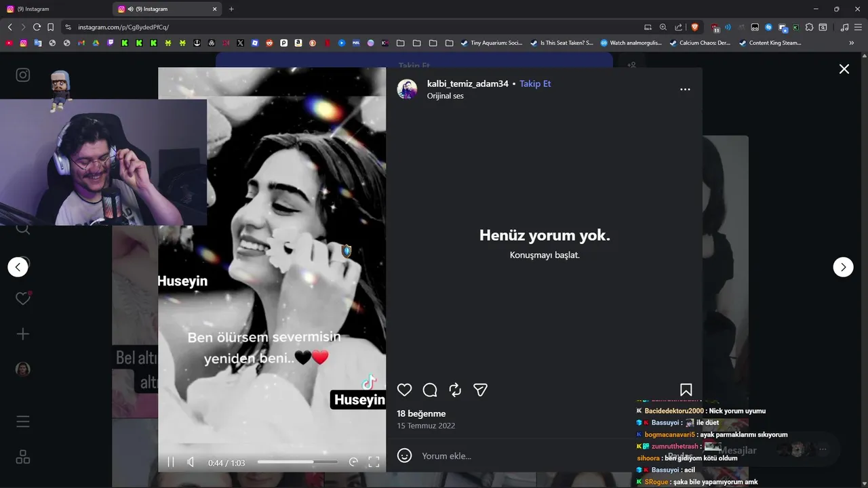
Task: Open the create new post plus icon
Action: [23, 334]
